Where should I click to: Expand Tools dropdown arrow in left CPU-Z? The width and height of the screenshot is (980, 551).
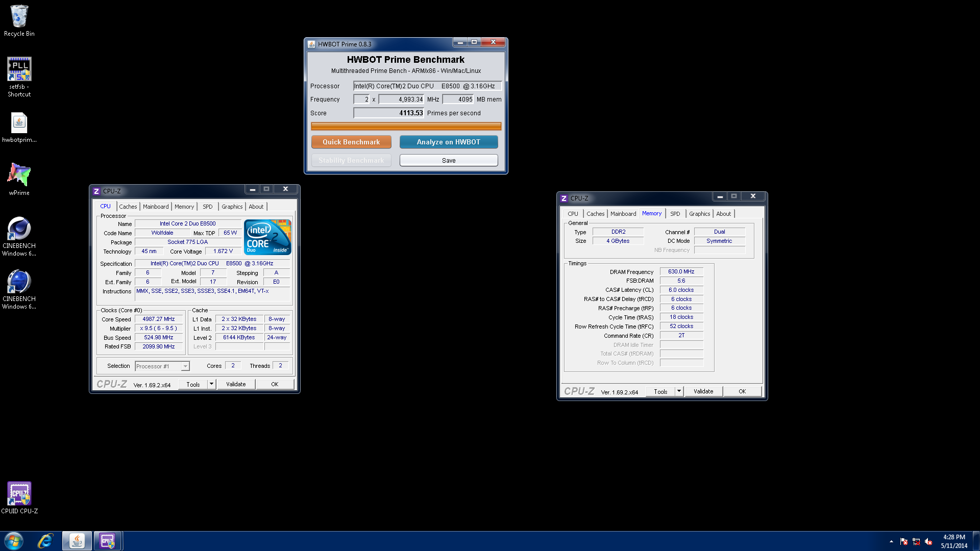[x=211, y=384]
